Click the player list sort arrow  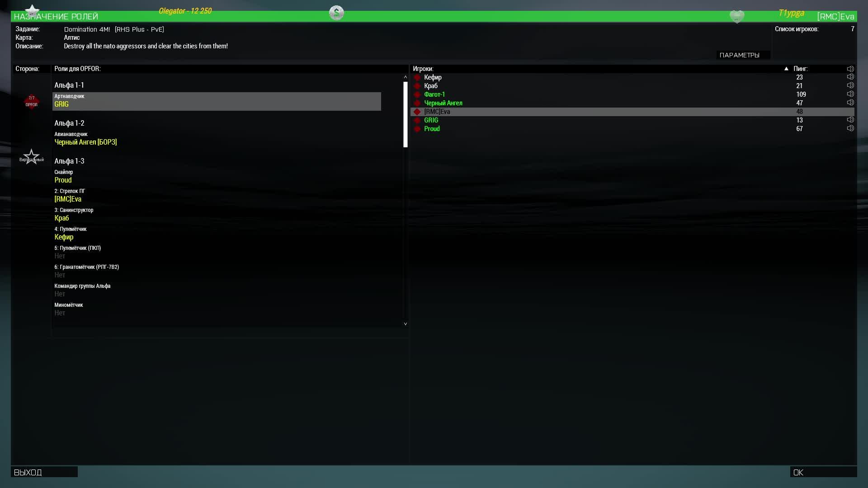(786, 69)
